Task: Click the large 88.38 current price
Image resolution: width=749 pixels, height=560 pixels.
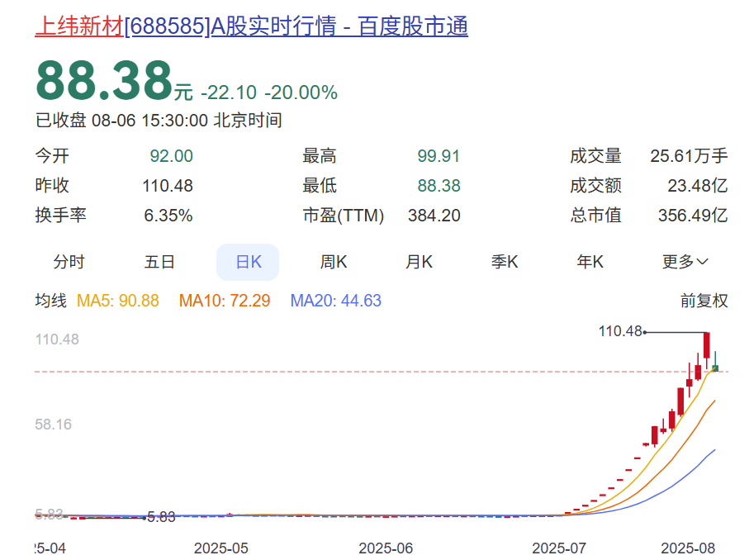Action: (x=104, y=80)
